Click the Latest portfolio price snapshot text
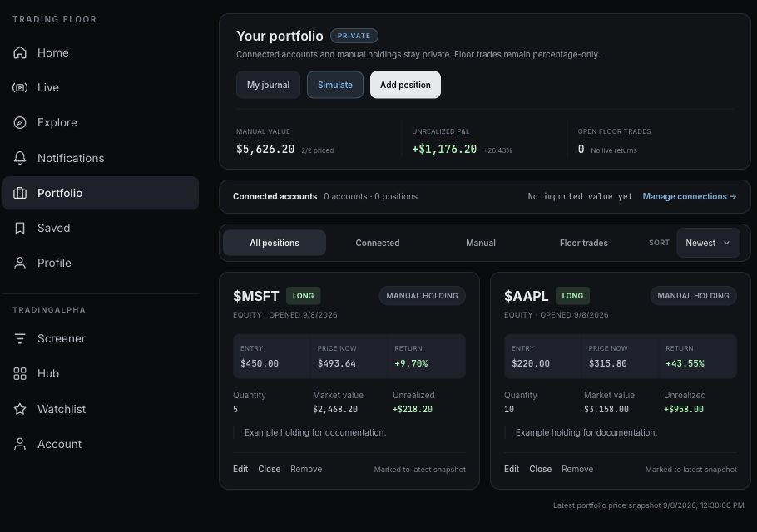Viewport: 757px width, 532px height. tap(648, 505)
